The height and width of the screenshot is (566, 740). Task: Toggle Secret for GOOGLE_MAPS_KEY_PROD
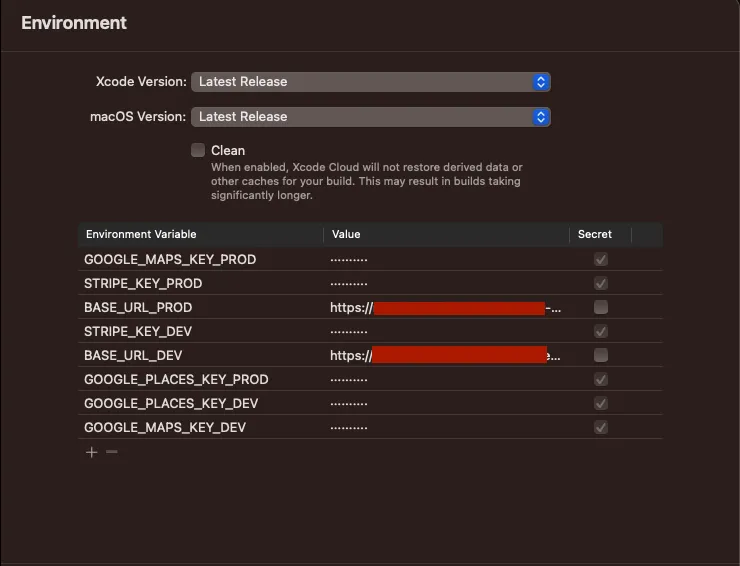coord(601,259)
